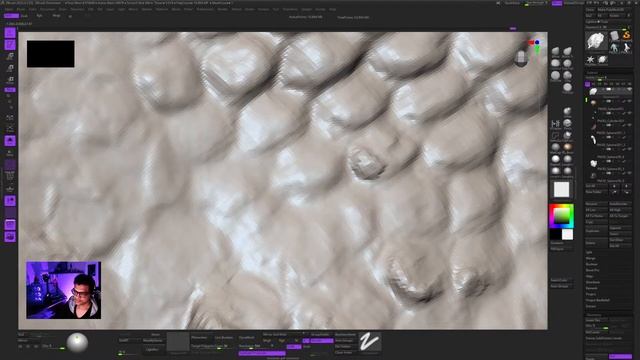Select the Move tool in left shelf
The height and width of the screenshot is (360, 640).
coord(10,56)
